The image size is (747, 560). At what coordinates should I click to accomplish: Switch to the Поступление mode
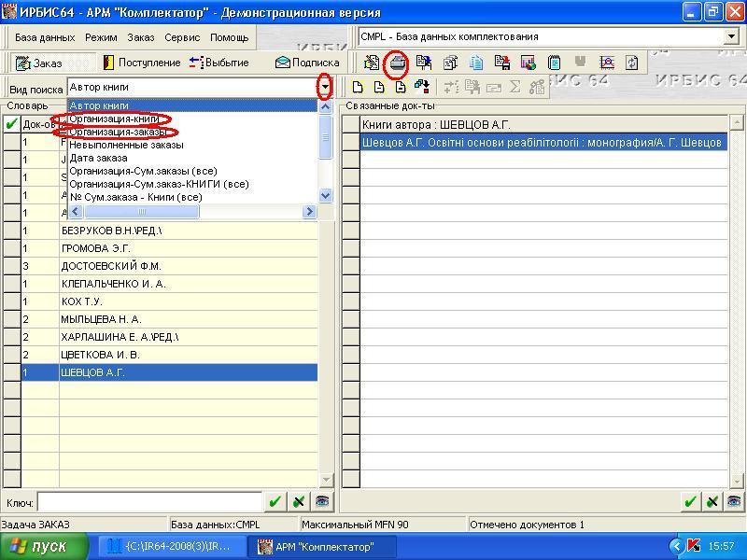pyautogui.click(x=141, y=63)
